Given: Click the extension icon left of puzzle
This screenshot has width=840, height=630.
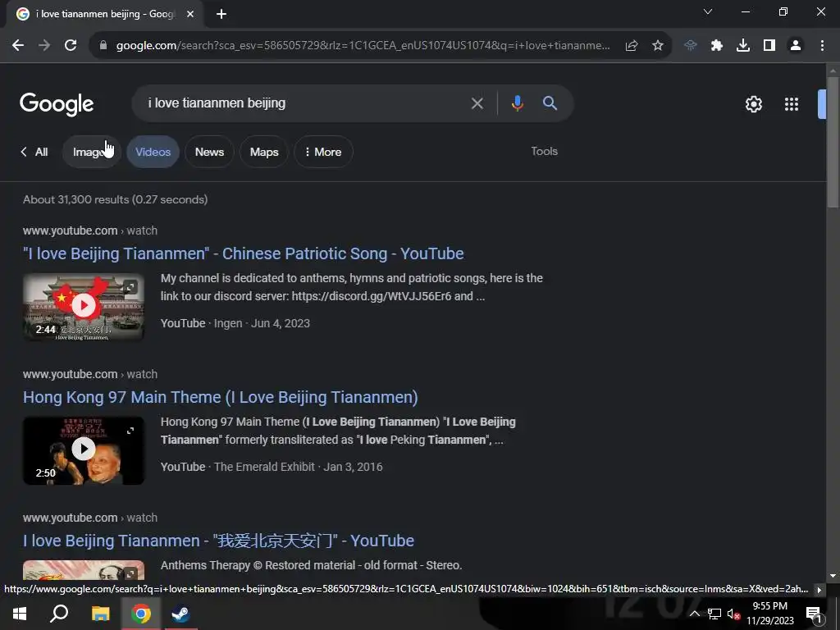Looking at the screenshot, I should pos(691,46).
